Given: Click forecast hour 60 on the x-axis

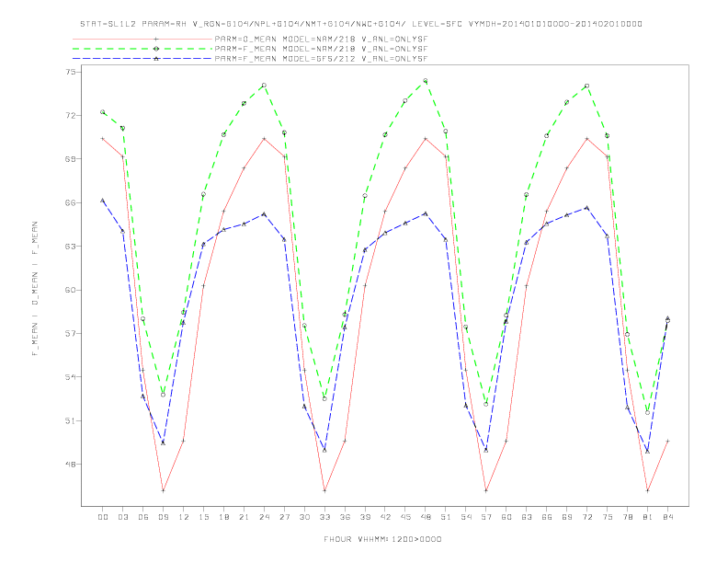Looking at the screenshot, I should pos(506,517).
